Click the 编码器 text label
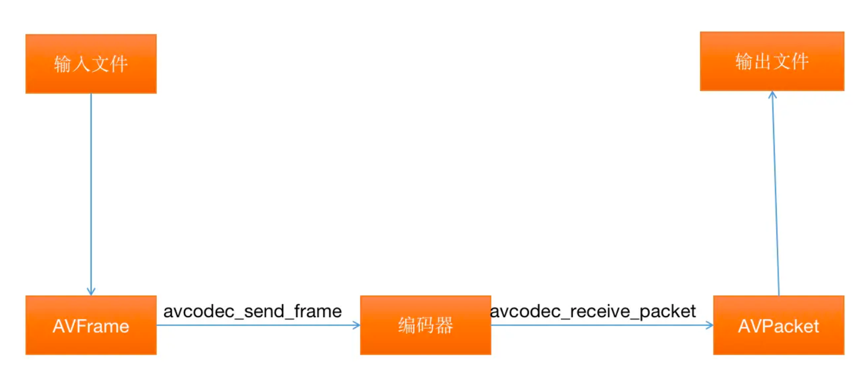 [426, 326]
